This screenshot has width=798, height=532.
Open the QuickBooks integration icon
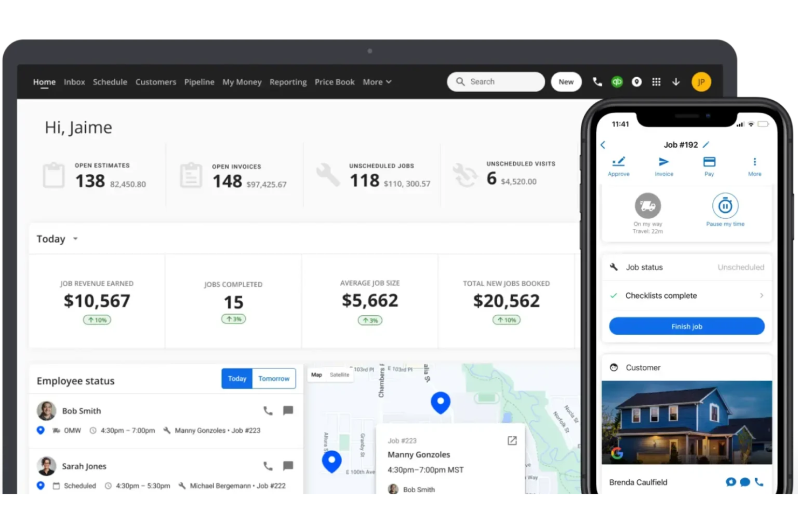click(x=617, y=81)
